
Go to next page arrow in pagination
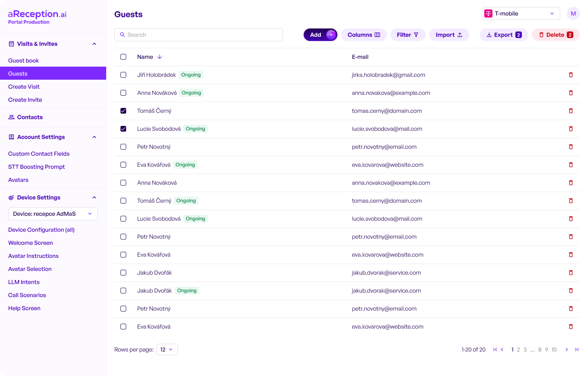tap(567, 349)
